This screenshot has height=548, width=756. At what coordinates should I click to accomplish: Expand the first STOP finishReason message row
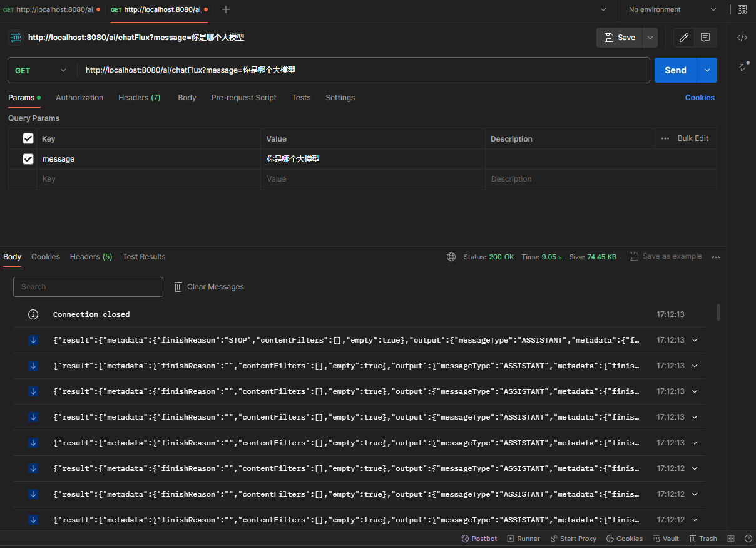(695, 340)
